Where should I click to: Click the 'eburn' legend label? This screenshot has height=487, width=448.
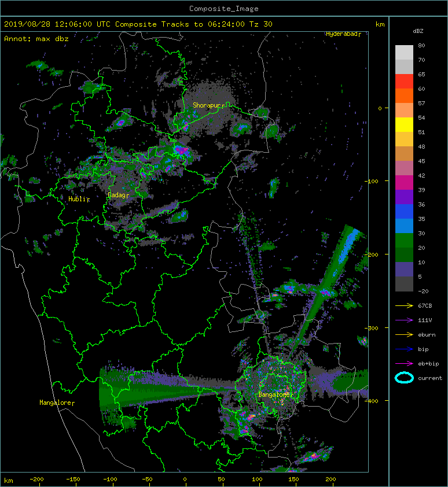click(x=427, y=335)
